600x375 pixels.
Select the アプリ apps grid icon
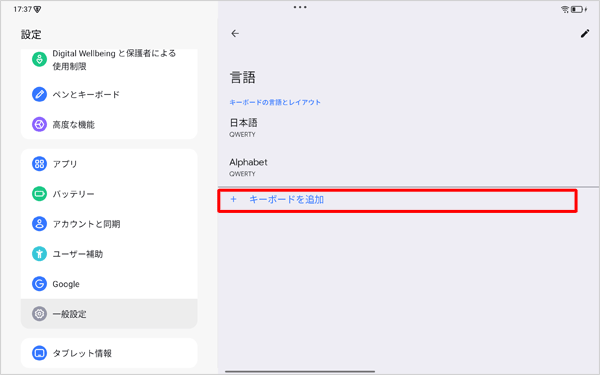(39, 164)
